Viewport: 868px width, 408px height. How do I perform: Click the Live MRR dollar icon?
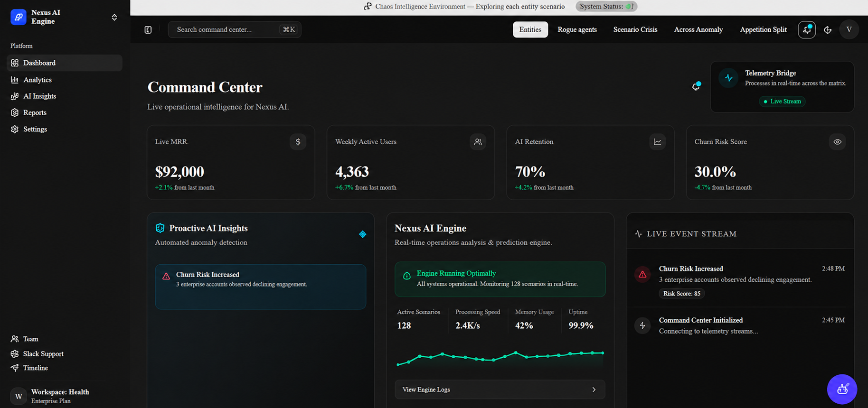(x=298, y=142)
